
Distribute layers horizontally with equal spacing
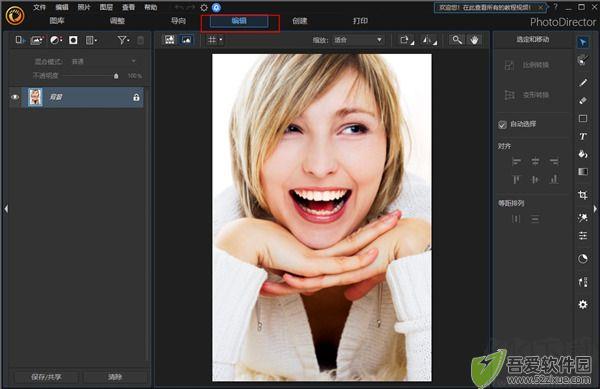pos(517,219)
